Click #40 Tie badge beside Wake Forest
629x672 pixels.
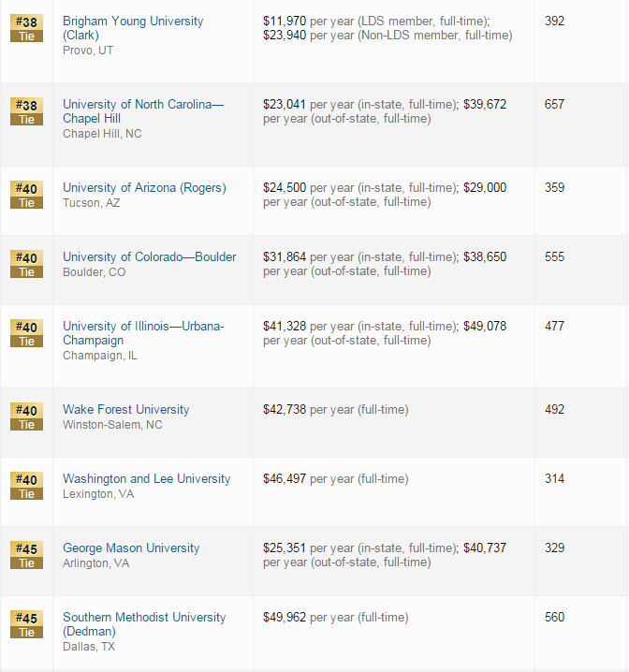coord(26,416)
